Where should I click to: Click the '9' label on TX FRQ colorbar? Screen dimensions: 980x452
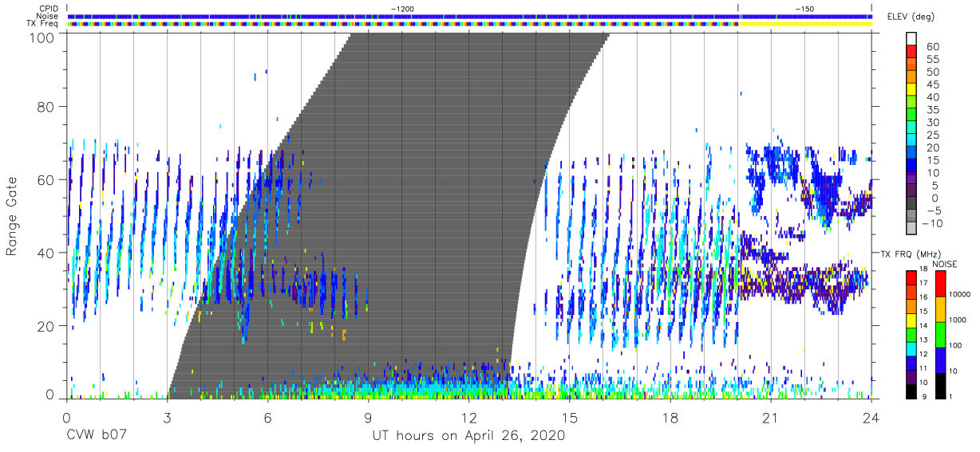[925, 397]
